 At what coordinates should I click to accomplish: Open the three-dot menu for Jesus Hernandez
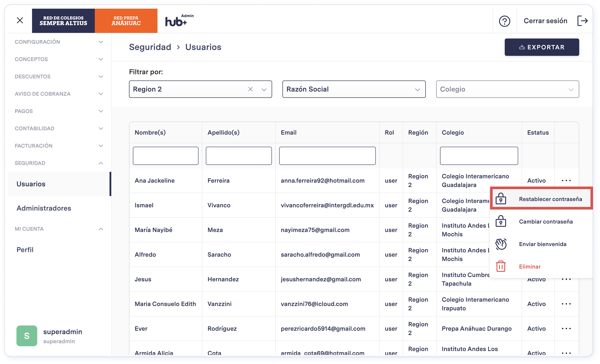[566, 279]
